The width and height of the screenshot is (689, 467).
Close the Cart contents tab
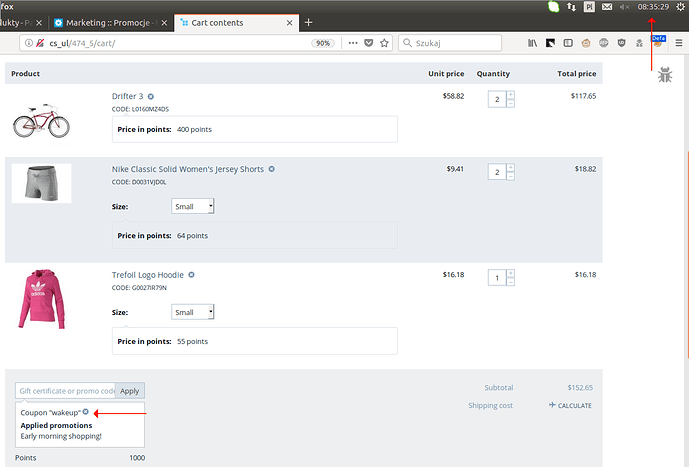point(290,23)
